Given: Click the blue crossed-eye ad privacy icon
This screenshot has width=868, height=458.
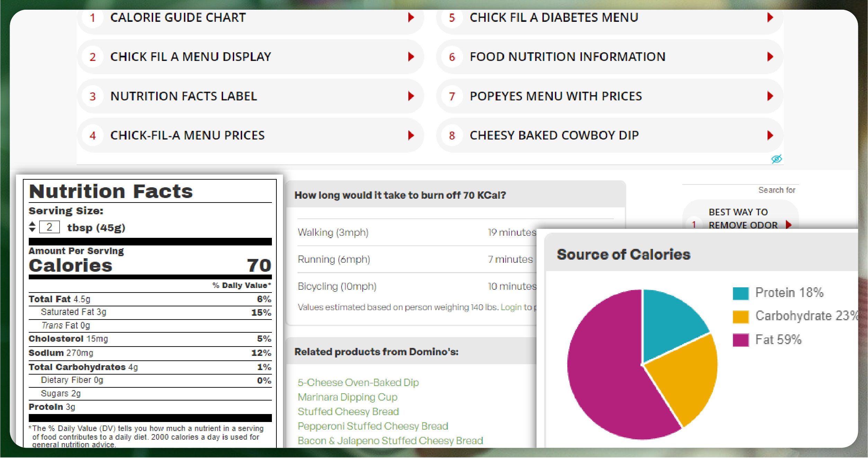Looking at the screenshot, I should pos(777,159).
